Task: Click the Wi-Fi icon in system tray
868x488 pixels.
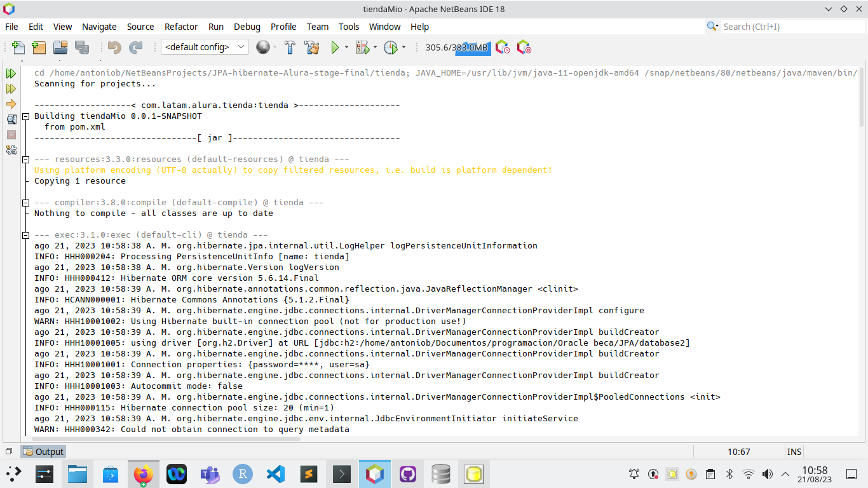Action: tap(749, 474)
